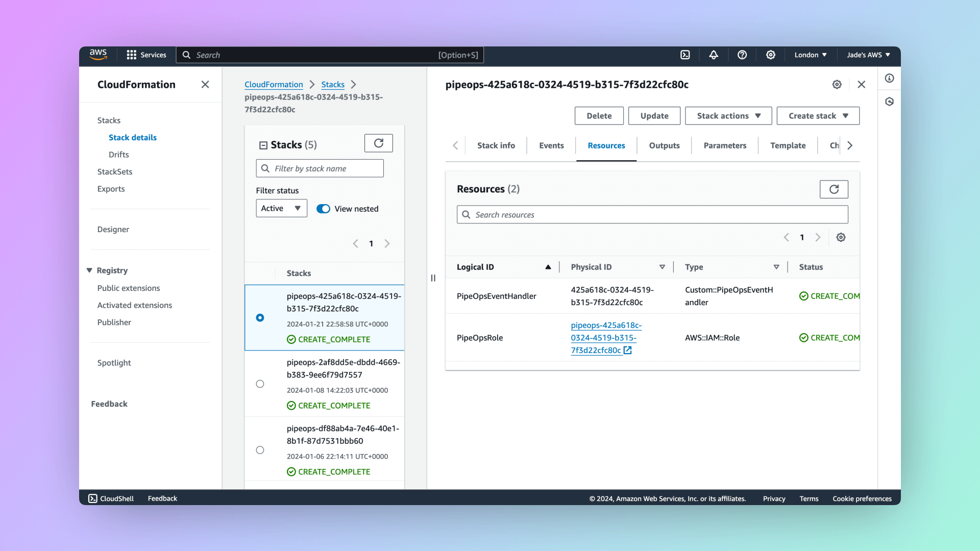
Task: Click the Filter by stack name field
Action: click(x=320, y=168)
